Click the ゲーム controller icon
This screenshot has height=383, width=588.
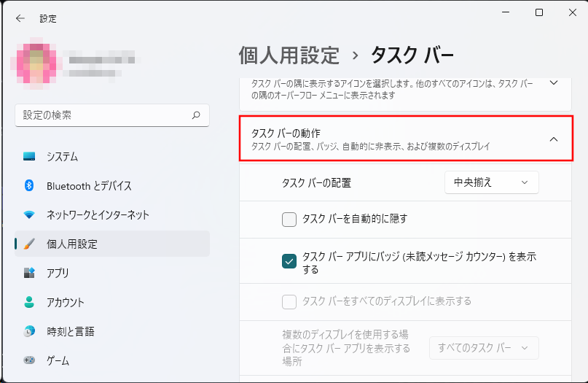click(29, 360)
